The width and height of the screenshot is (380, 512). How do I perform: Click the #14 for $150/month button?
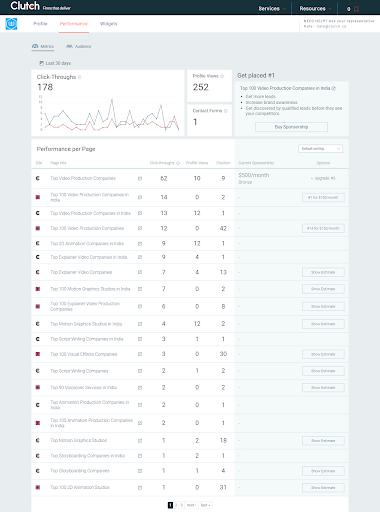323,228
